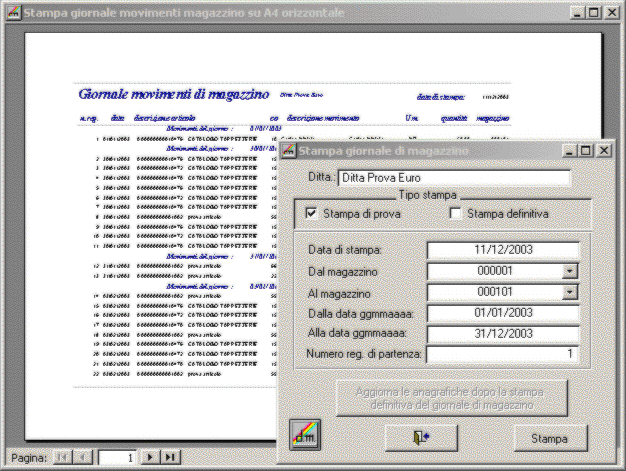Click the preview window title bar app icon
Image resolution: width=626 pixels, height=471 pixels.
(x=13, y=13)
